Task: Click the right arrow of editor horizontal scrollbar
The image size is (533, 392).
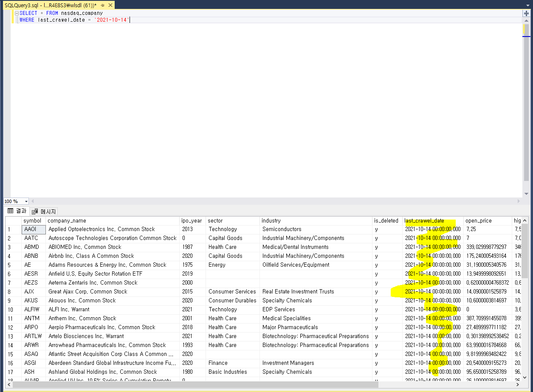Action: [x=518, y=201]
